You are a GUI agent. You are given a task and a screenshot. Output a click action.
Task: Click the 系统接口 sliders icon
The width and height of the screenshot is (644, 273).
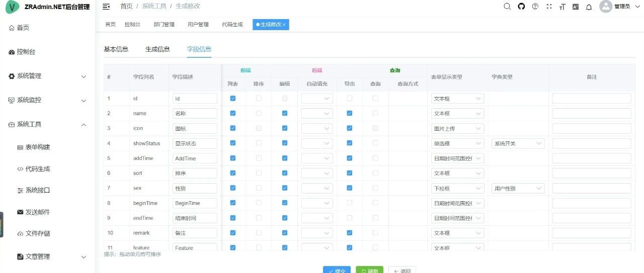point(20,191)
